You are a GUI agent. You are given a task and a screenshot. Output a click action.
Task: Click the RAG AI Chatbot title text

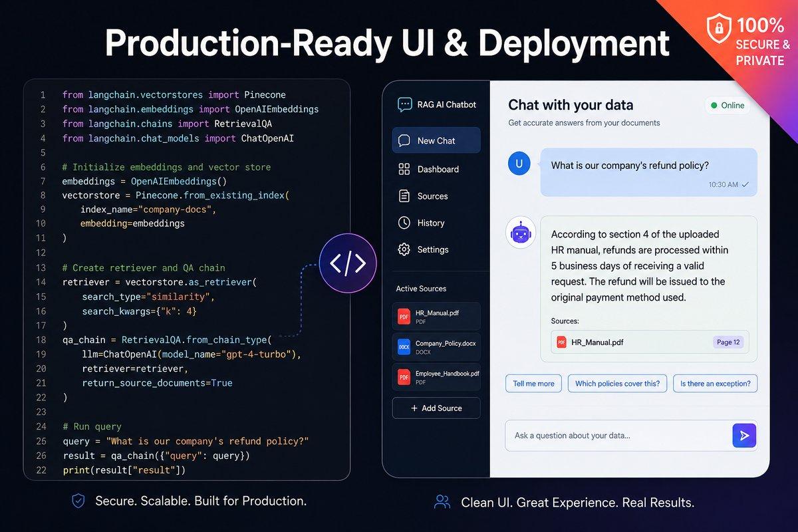[447, 104]
